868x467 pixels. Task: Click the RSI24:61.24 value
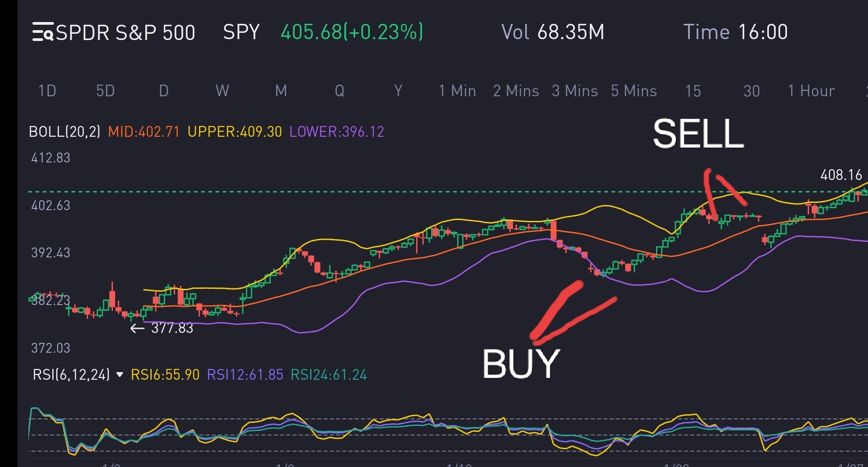329,375
